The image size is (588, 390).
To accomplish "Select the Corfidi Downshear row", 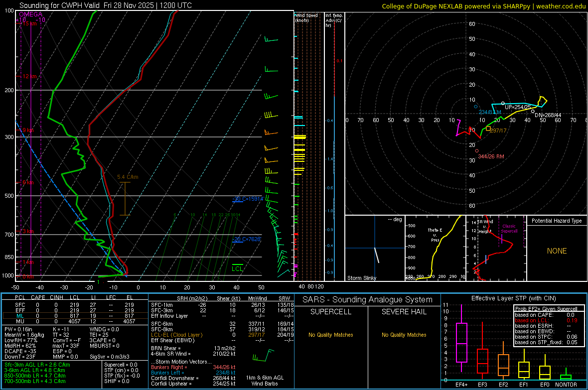I will tap(193, 378).
